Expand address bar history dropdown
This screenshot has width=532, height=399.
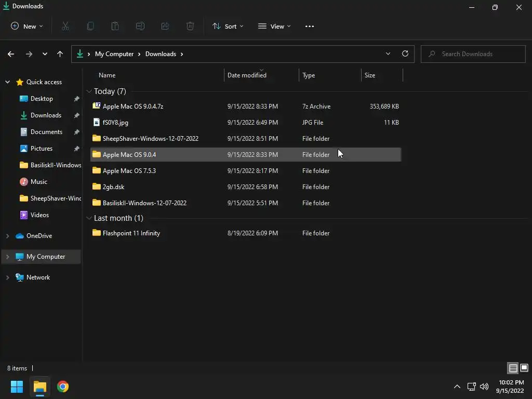pos(388,54)
